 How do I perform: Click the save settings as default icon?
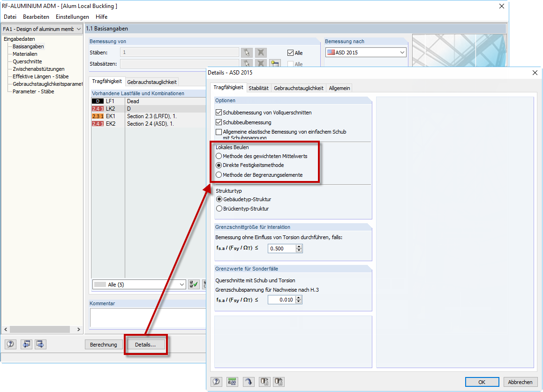264,382
